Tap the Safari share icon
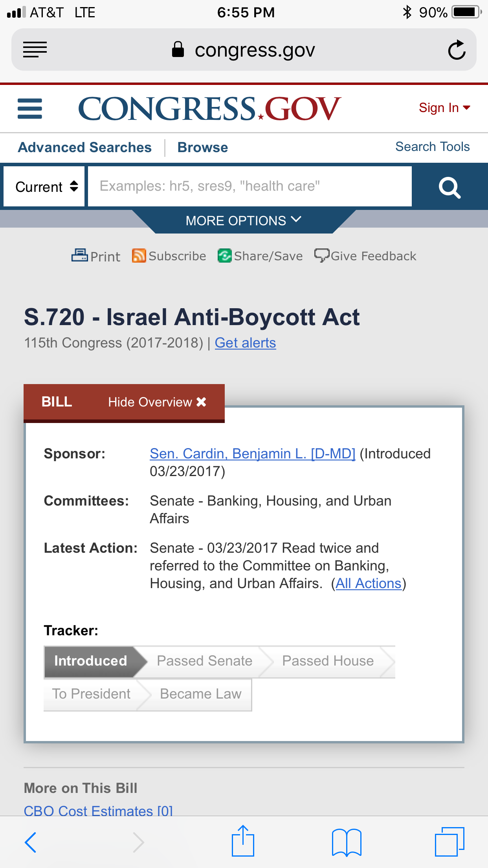 (x=243, y=841)
